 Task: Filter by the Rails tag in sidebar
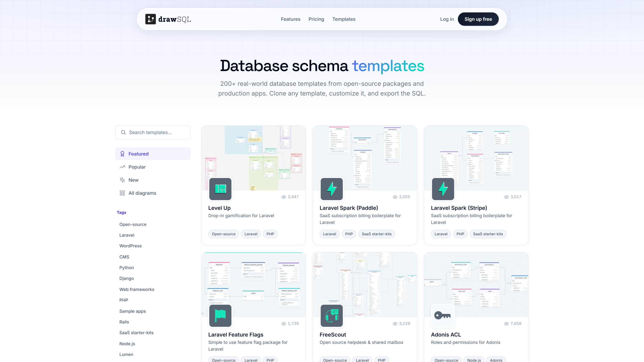point(124,322)
